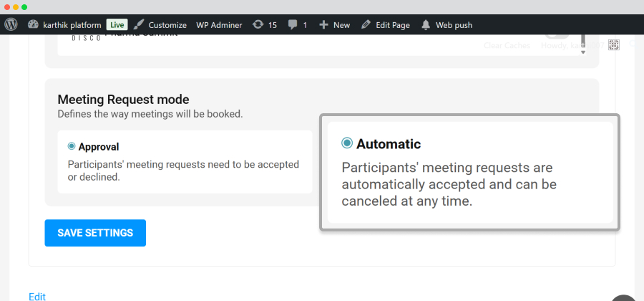Click the green Live status badge

[117, 24]
